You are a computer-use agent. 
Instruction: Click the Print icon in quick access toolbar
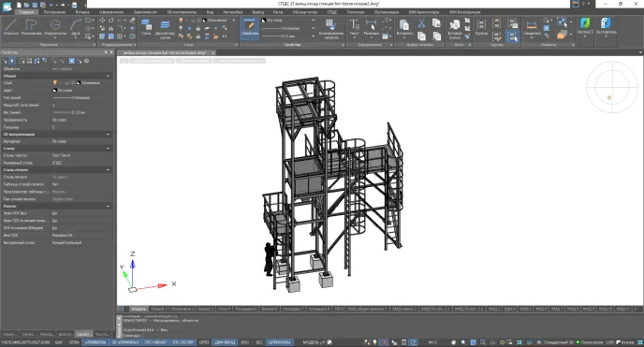[74, 5]
